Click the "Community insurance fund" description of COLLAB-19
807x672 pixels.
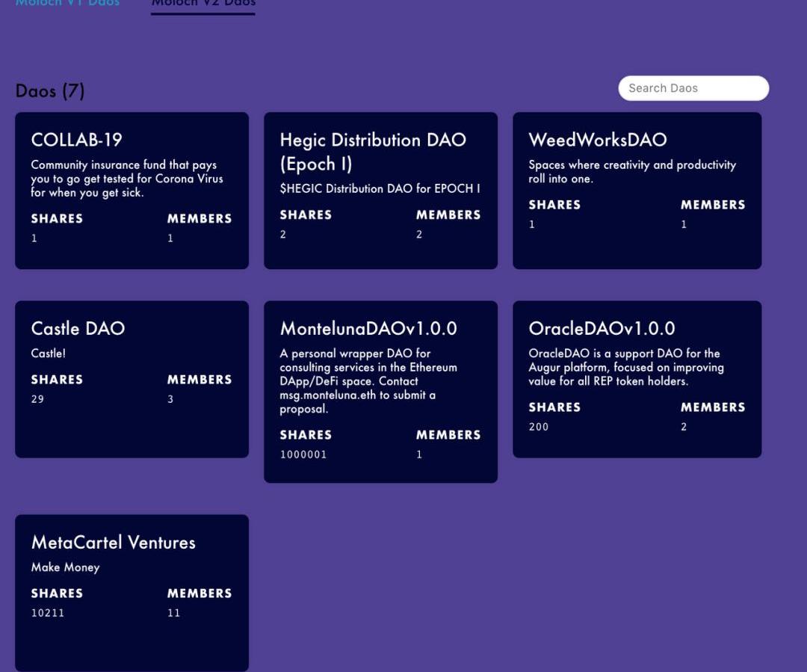pyautogui.click(x=126, y=178)
